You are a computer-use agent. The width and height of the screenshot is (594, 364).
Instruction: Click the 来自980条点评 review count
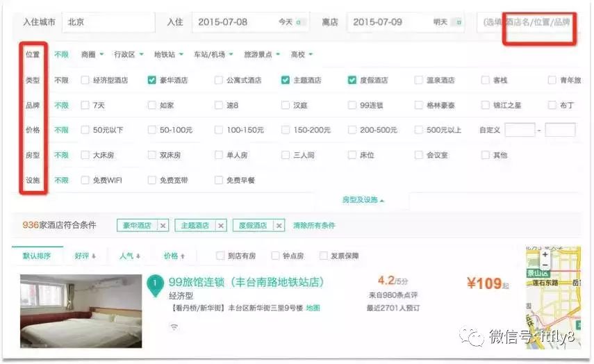(x=393, y=295)
